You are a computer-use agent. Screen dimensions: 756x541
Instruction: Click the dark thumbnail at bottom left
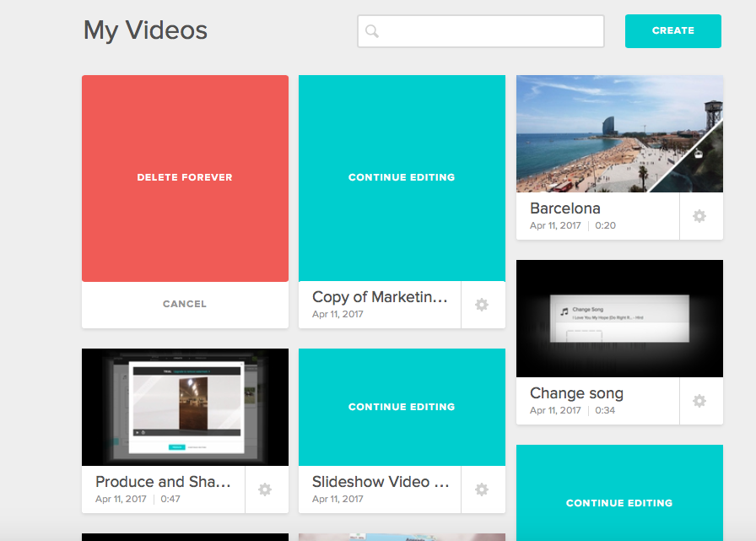(x=185, y=538)
